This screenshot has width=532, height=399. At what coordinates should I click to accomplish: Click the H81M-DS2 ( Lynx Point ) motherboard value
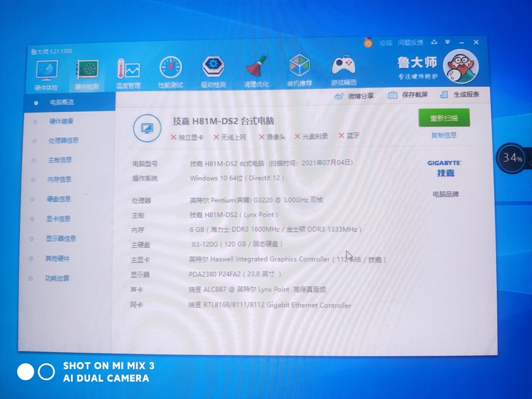(x=234, y=215)
